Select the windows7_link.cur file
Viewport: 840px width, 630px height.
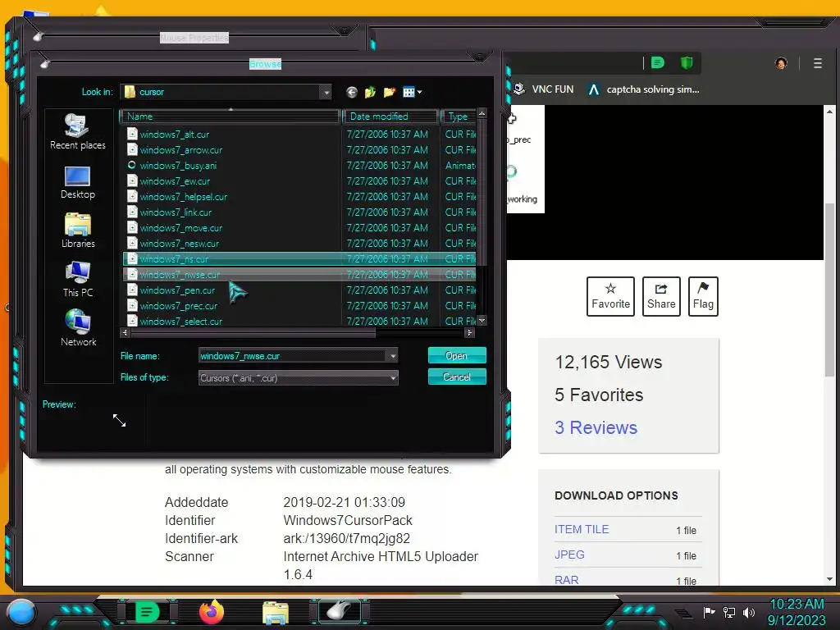(x=300, y=212)
